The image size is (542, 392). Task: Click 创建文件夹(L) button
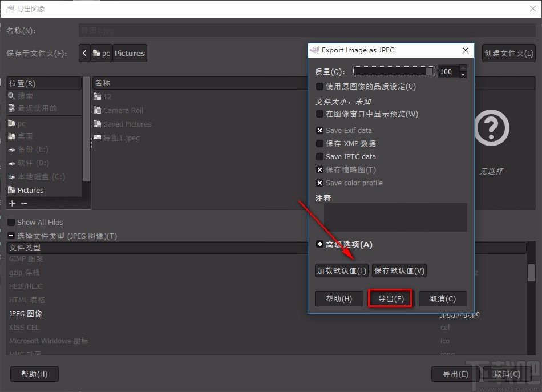coord(509,53)
